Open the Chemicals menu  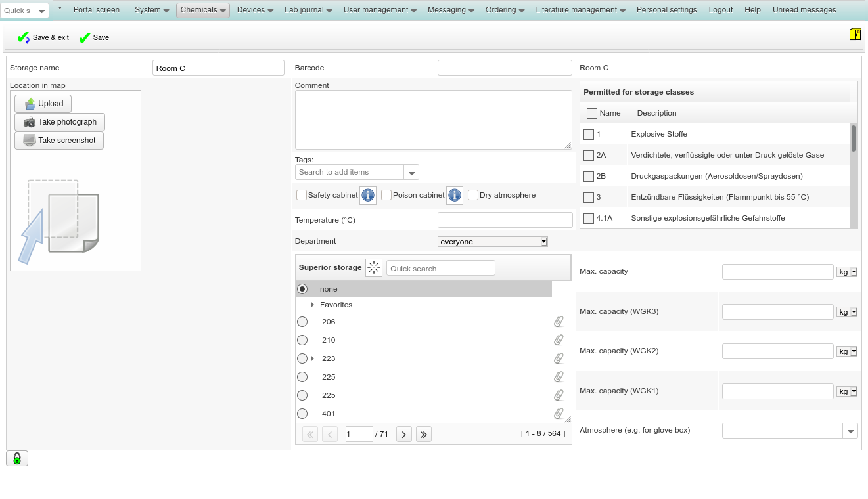coord(203,10)
